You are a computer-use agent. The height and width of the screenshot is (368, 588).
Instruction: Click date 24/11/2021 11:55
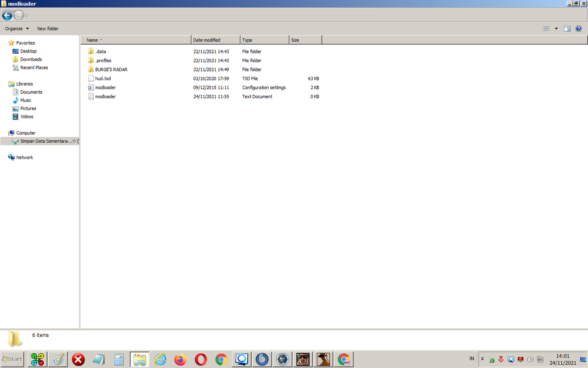211,97
